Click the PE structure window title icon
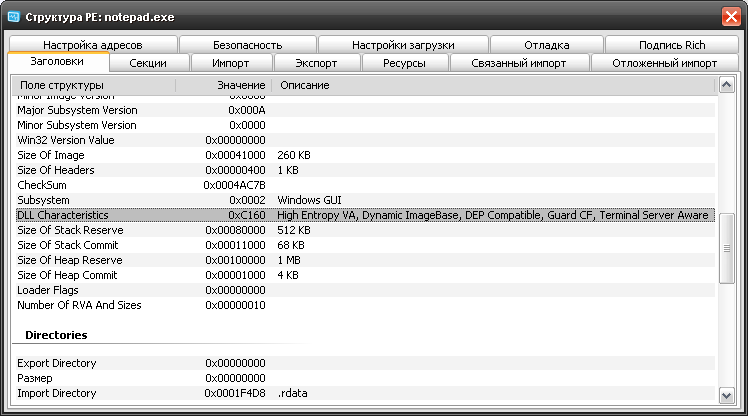This screenshot has height=416, width=748. pyautogui.click(x=13, y=16)
